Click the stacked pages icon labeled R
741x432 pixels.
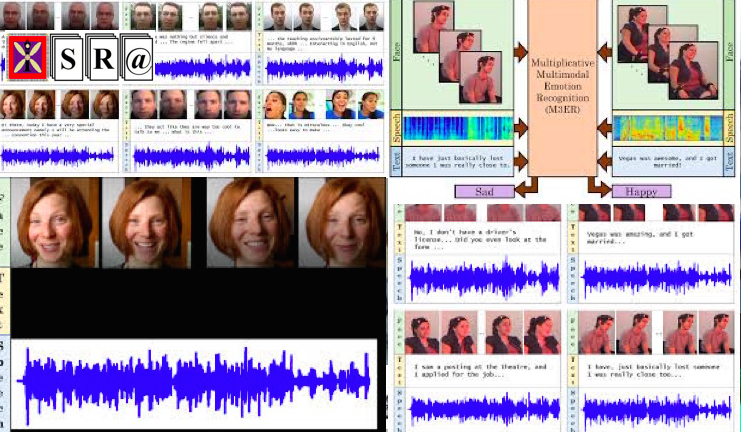tap(102, 57)
